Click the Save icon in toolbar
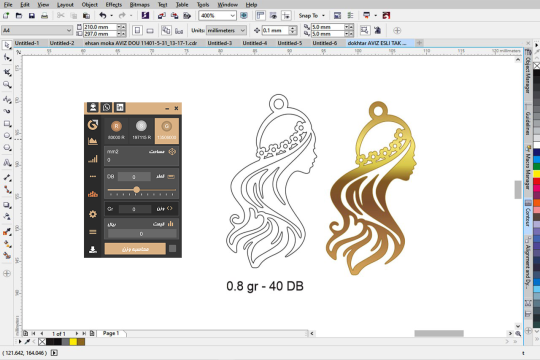540x360 pixels. [x=32, y=16]
